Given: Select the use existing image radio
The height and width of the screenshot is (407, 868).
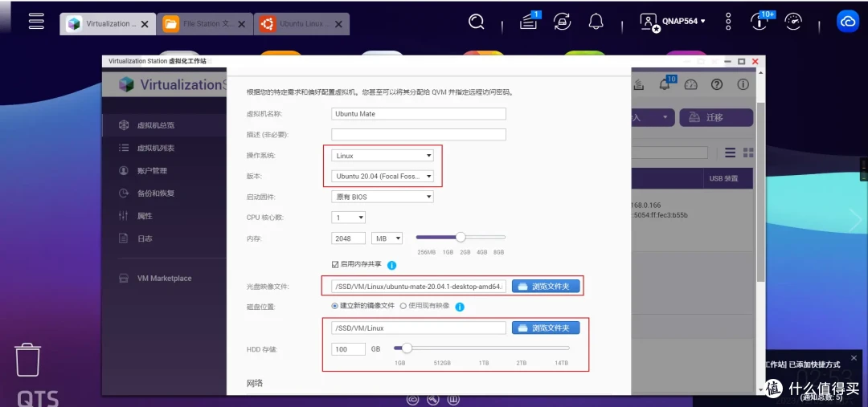Looking at the screenshot, I should [x=403, y=305].
